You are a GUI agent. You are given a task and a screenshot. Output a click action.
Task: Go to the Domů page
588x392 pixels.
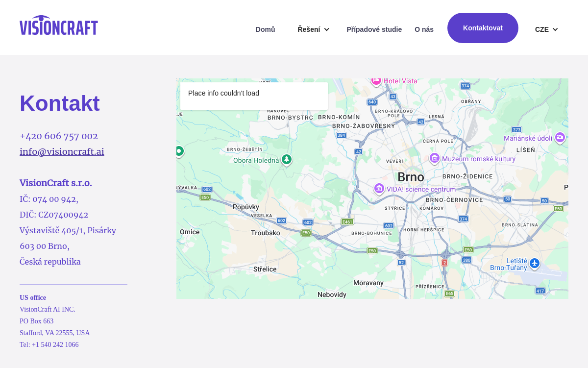click(x=265, y=29)
